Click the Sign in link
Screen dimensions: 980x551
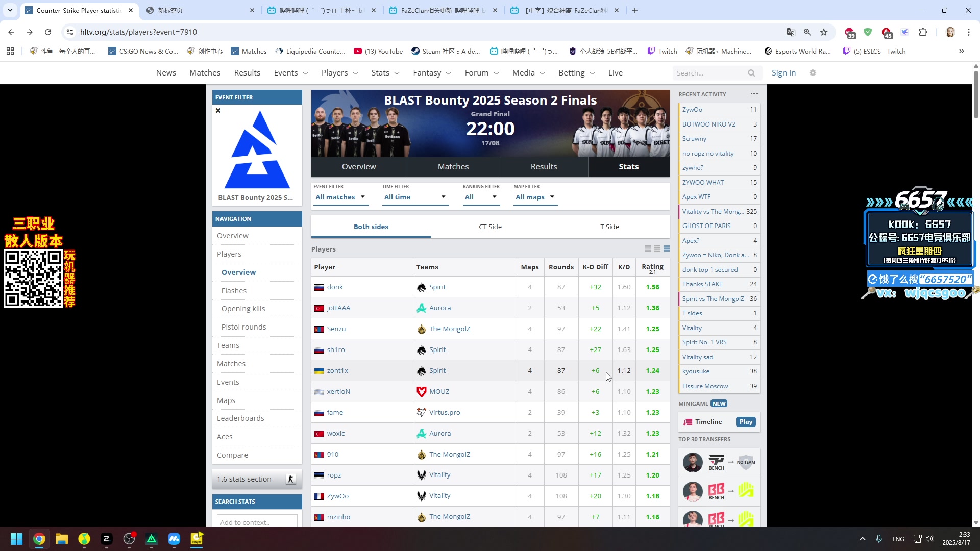[783, 73]
